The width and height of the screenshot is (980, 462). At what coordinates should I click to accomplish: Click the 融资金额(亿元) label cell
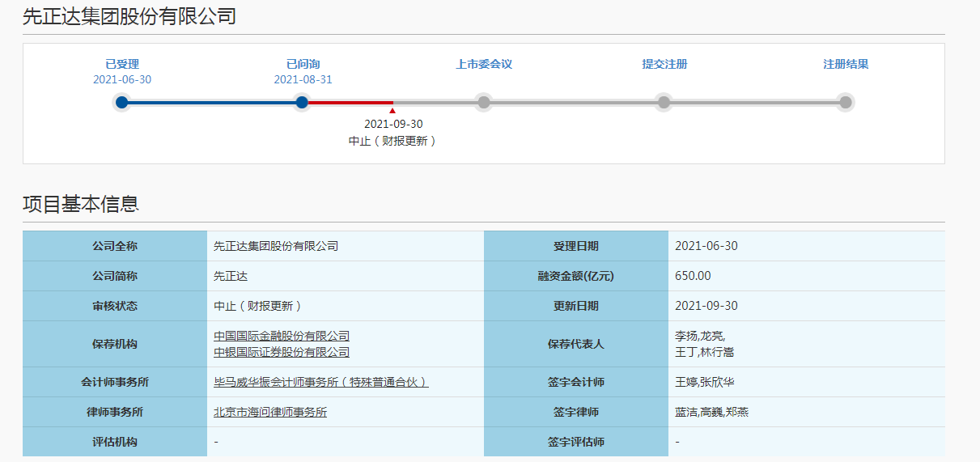pyautogui.click(x=576, y=276)
